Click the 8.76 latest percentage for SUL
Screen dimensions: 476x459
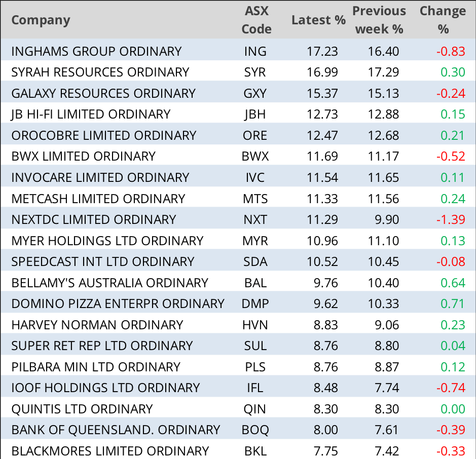(325, 346)
